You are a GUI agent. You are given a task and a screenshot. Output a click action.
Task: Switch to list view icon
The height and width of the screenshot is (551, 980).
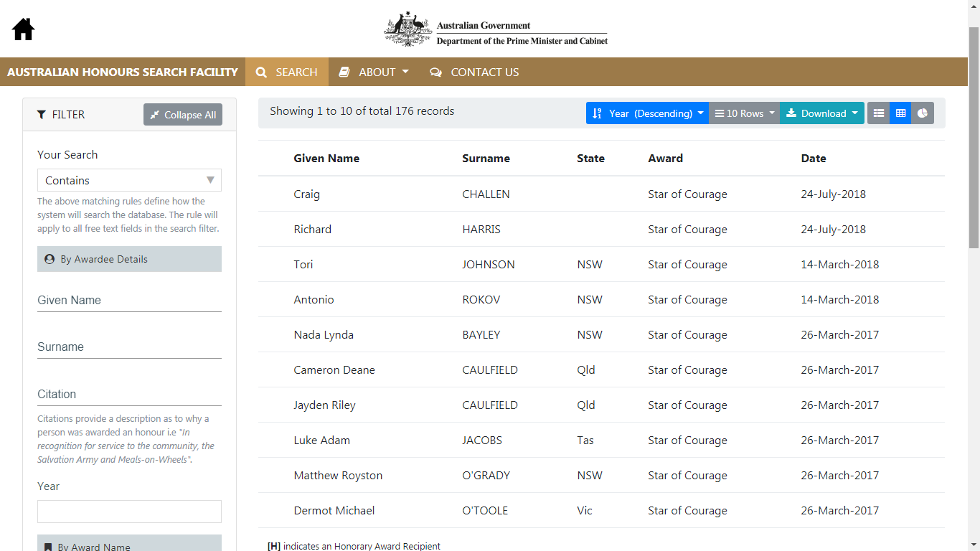pyautogui.click(x=878, y=113)
